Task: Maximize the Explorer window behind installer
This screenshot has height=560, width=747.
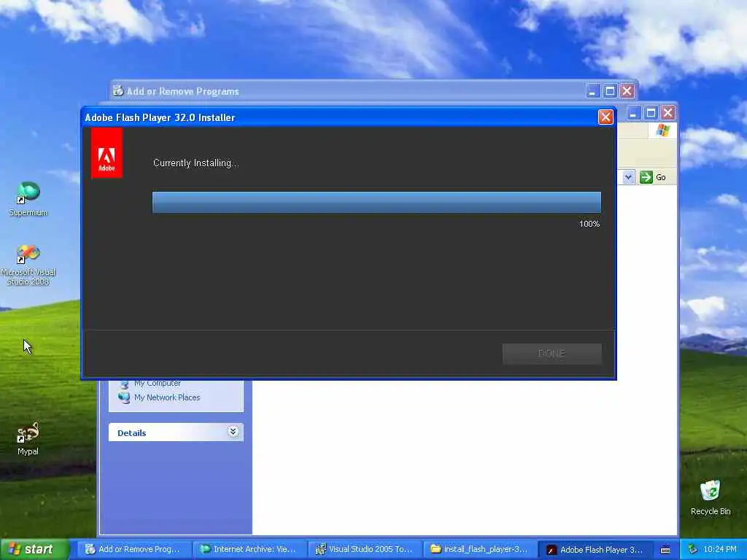Action: (x=651, y=113)
